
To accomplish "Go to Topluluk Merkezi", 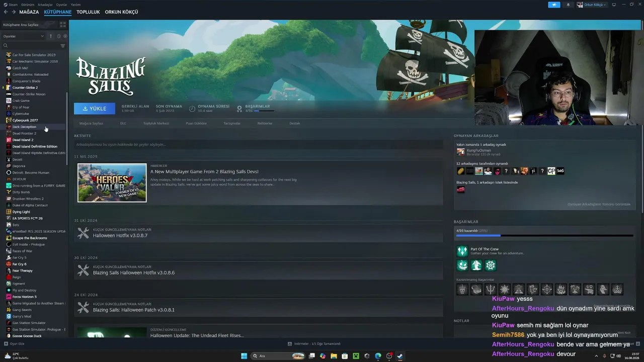I will (156, 123).
